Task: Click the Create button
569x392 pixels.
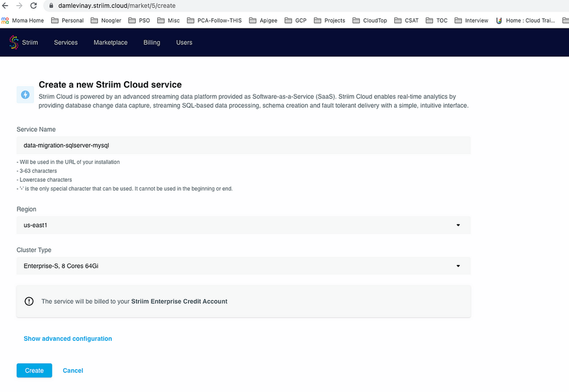Action: (35, 370)
